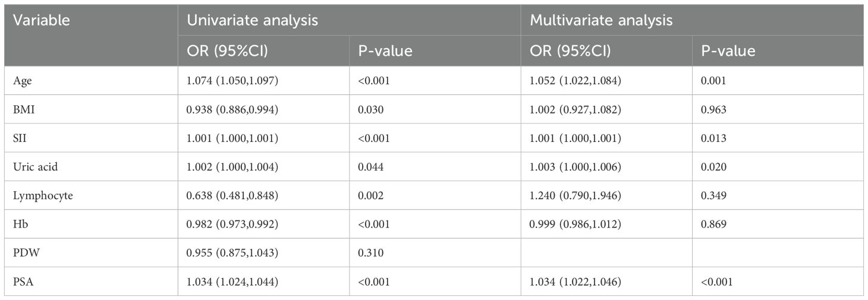Select PDW univariate P-value 0.310
The height and width of the screenshot is (300, 868).
370,253
